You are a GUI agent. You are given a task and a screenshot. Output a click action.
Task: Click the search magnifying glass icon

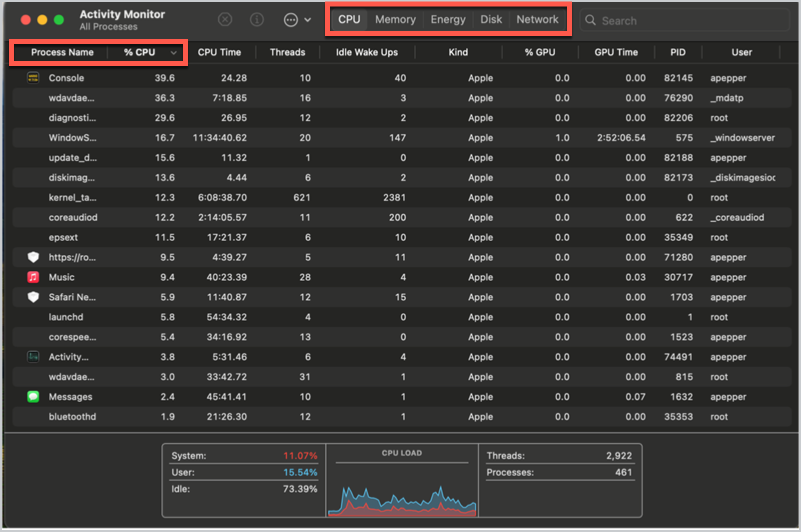[x=591, y=20]
